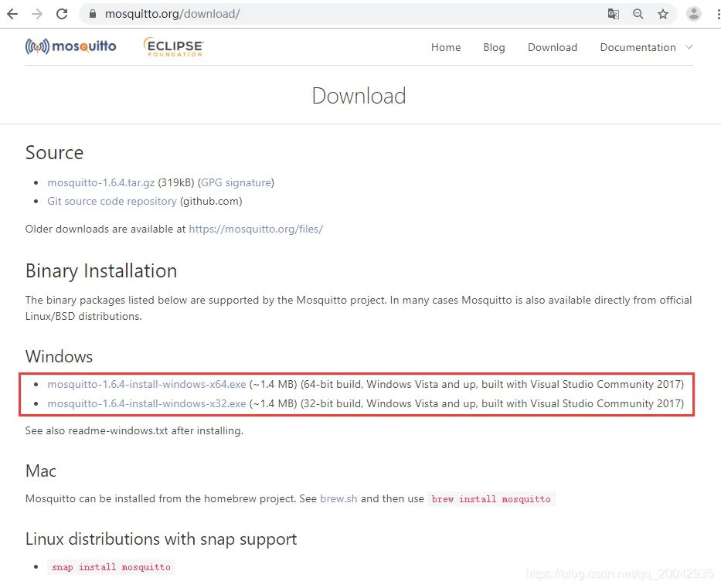View site security via the padlock icon
Screen dimensions: 721x588
pos(93,13)
